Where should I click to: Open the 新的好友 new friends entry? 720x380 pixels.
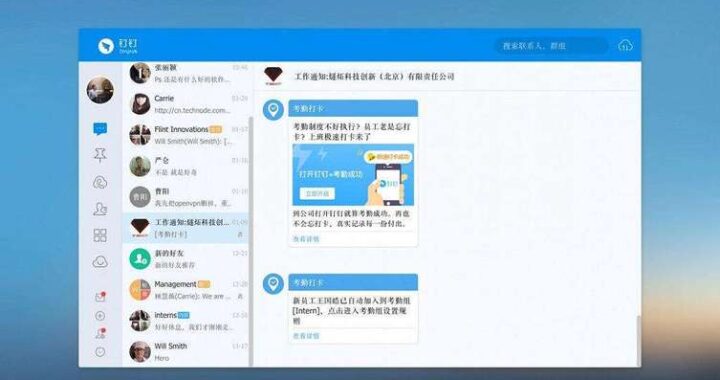(x=187, y=259)
